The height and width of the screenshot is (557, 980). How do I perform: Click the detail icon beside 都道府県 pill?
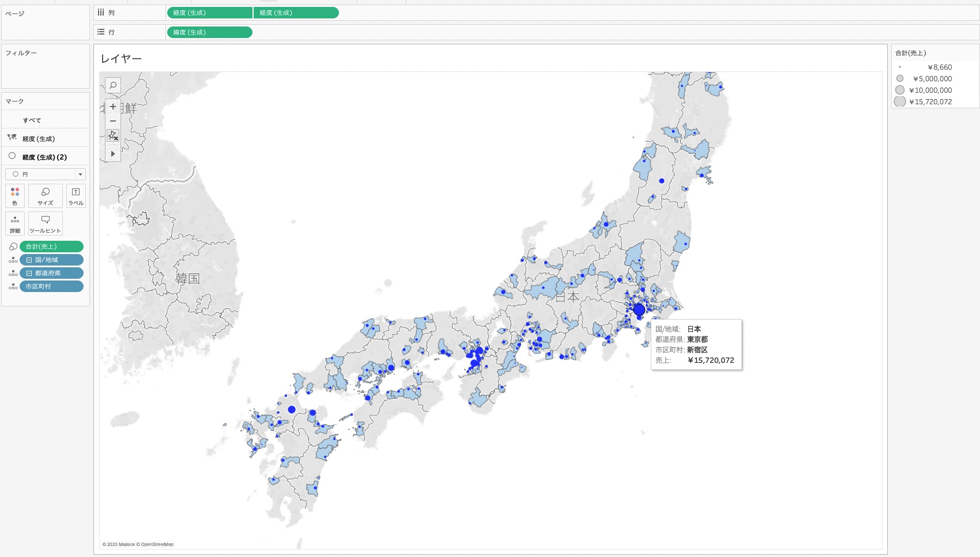tap(13, 273)
